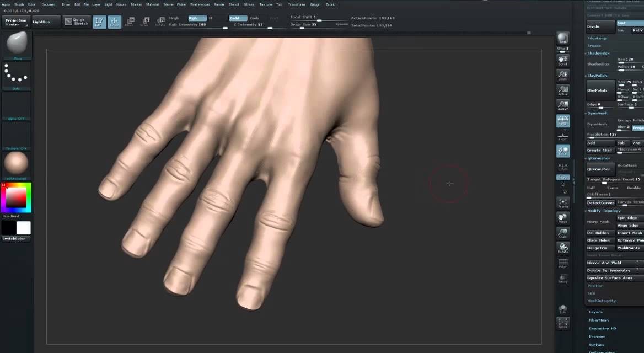Click the AAHalf icon

pos(563,106)
